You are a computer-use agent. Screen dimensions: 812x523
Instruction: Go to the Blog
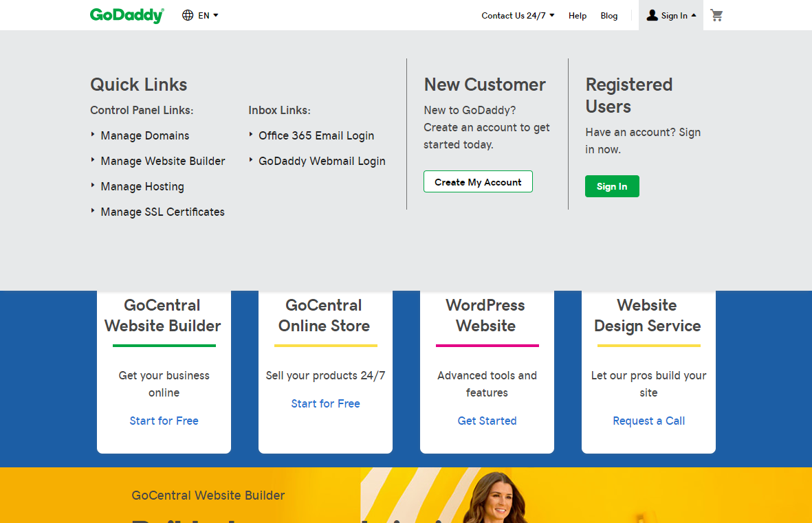click(609, 16)
